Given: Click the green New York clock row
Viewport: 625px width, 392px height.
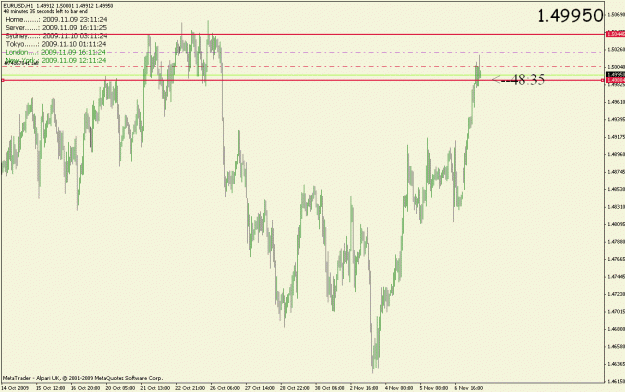Looking at the screenshot, I should pyautogui.click(x=56, y=60).
